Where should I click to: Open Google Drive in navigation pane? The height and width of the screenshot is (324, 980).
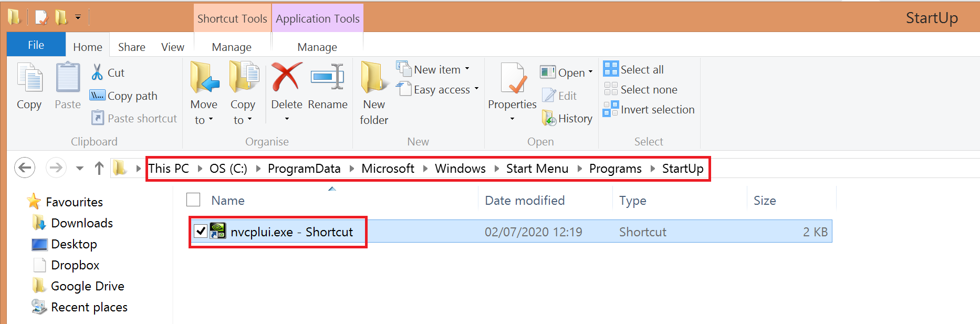(78, 286)
